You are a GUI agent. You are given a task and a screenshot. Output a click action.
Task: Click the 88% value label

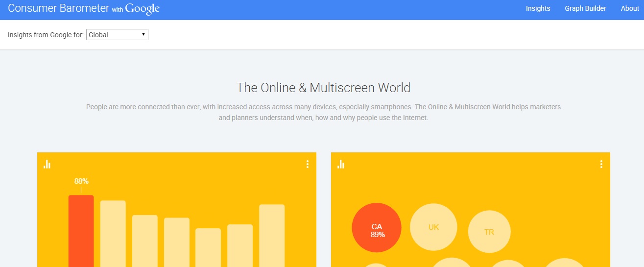coord(81,181)
